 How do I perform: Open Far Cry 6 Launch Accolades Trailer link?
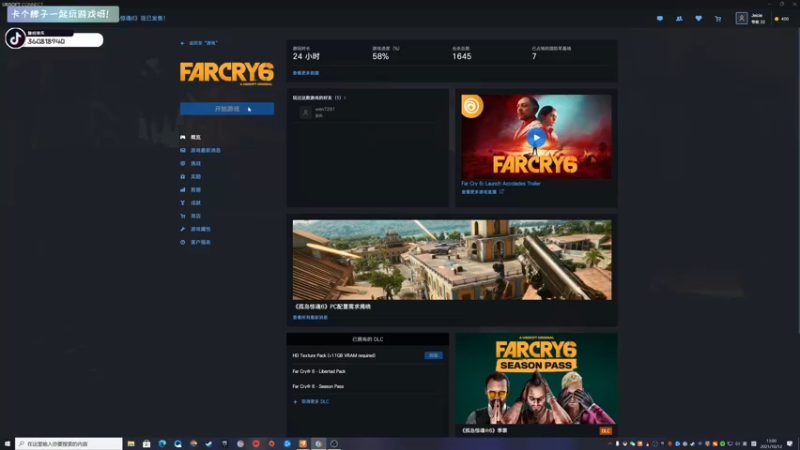[501, 184]
